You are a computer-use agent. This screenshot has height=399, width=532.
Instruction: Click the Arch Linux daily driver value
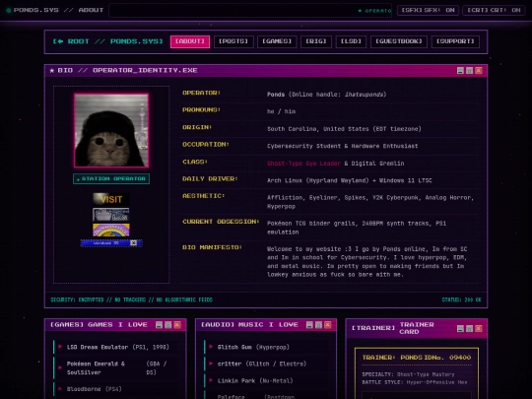click(x=350, y=180)
